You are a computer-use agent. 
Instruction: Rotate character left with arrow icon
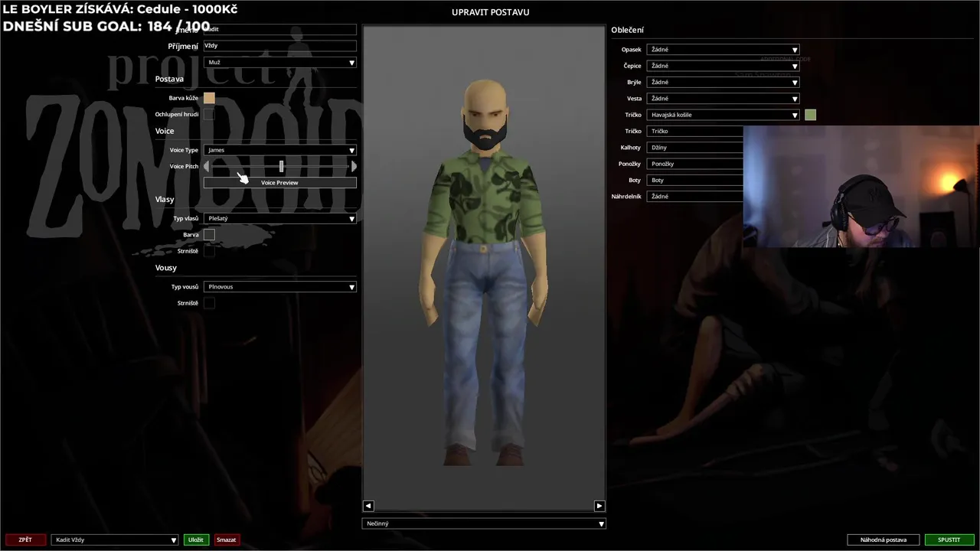[368, 506]
